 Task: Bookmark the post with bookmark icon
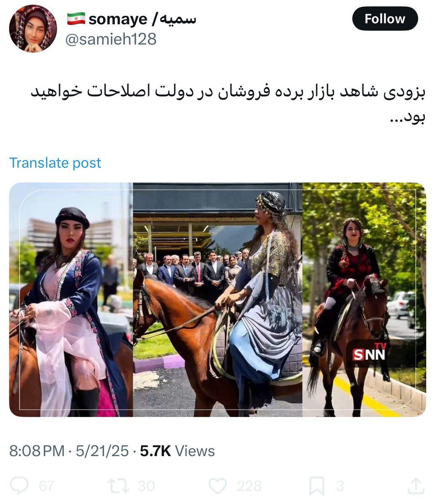tap(316, 486)
